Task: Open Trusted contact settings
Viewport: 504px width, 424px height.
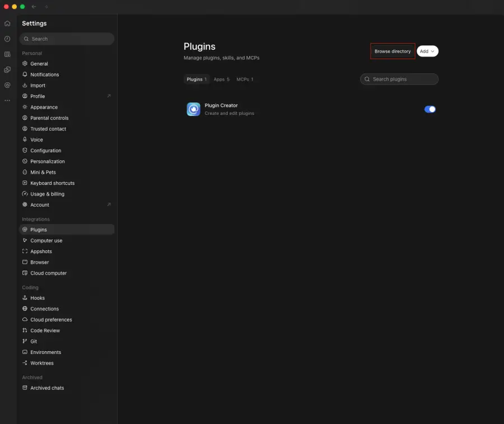Action: pos(67,129)
